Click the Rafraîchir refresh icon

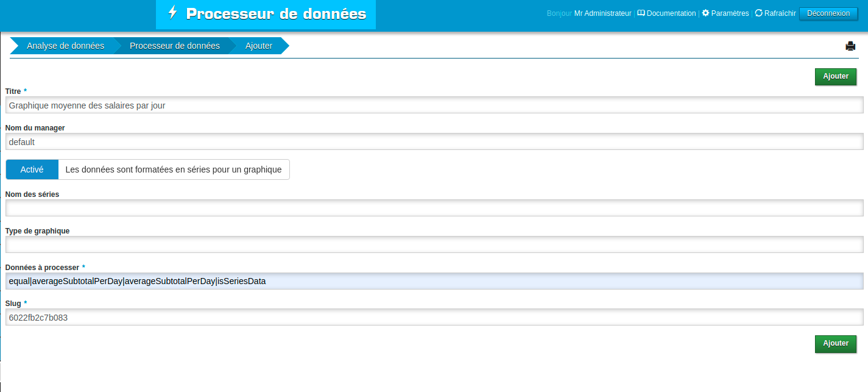coord(758,13)
